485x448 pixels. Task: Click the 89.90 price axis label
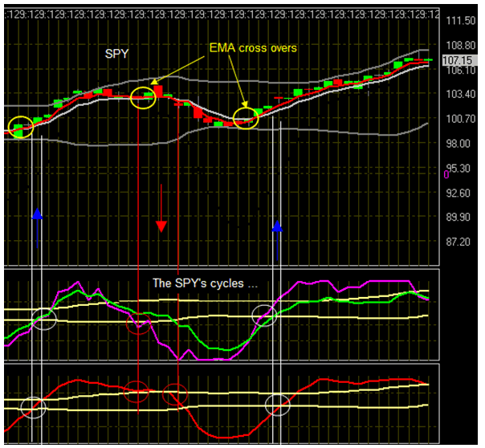tap(458, 217)
